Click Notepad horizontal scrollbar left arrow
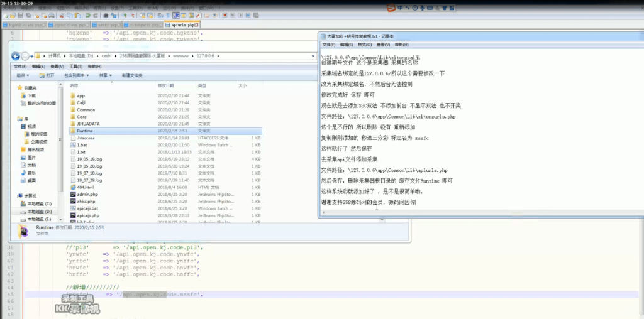The image size is (644, 319). (324, 213)
